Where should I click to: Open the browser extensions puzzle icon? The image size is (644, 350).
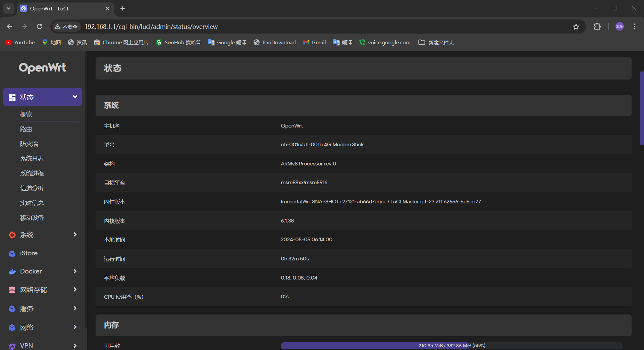597,27
